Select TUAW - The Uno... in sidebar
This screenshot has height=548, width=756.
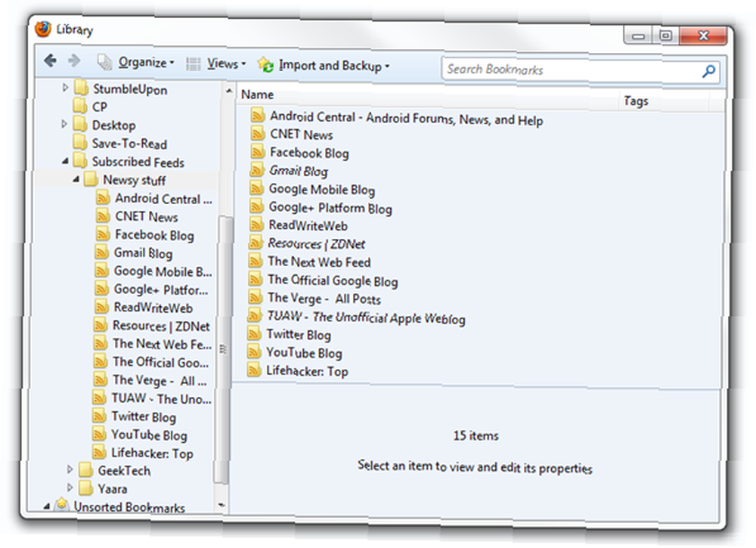(x=161, y=398)
